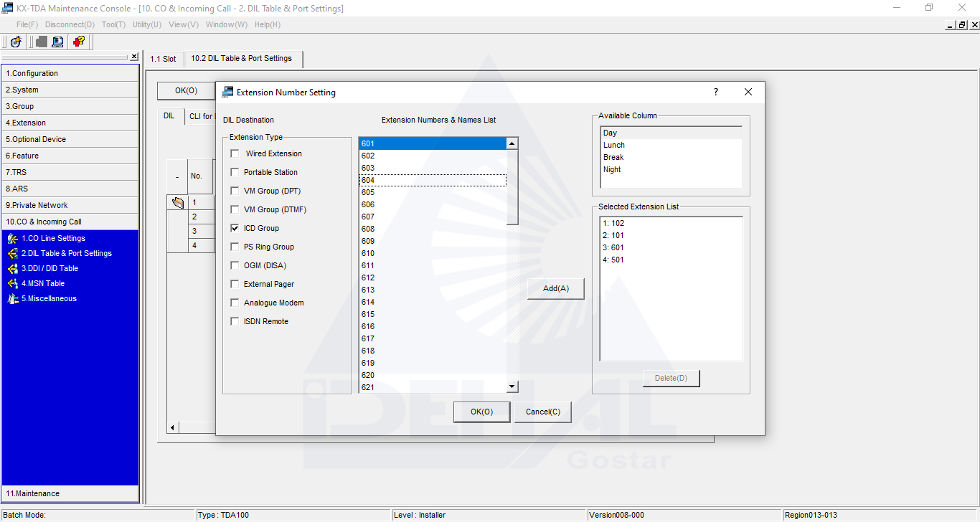Check the VM Group (DPT) checkbox
This screenshot has height=522, width=980.
pyautogui.click(x=235, y=191)
